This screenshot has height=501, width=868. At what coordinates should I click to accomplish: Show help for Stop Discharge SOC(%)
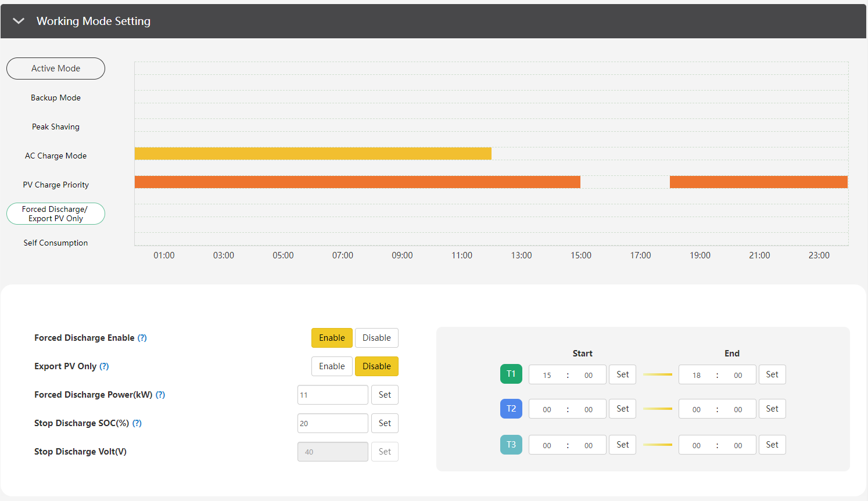pyautogui.click(x=137, y=423)
